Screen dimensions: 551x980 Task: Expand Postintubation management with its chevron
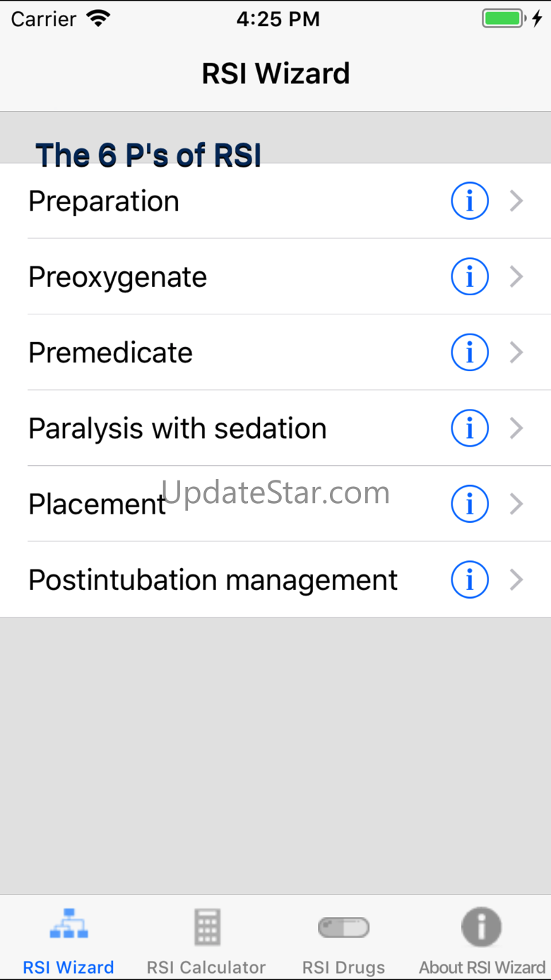(517, 579)
